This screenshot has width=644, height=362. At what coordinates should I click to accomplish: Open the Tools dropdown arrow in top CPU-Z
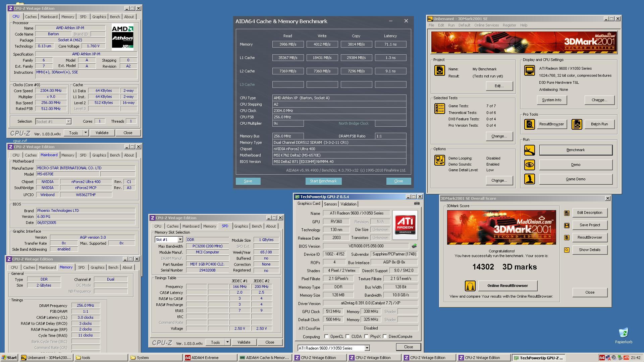point(86,133)
